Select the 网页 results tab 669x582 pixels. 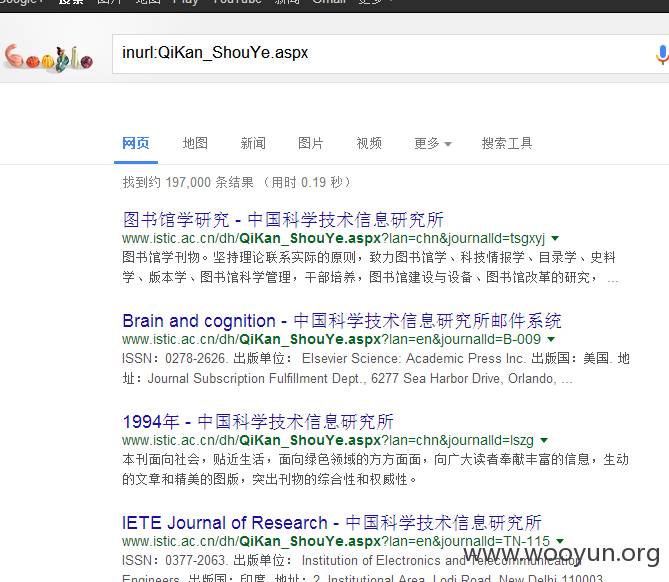tap(136, 143)
